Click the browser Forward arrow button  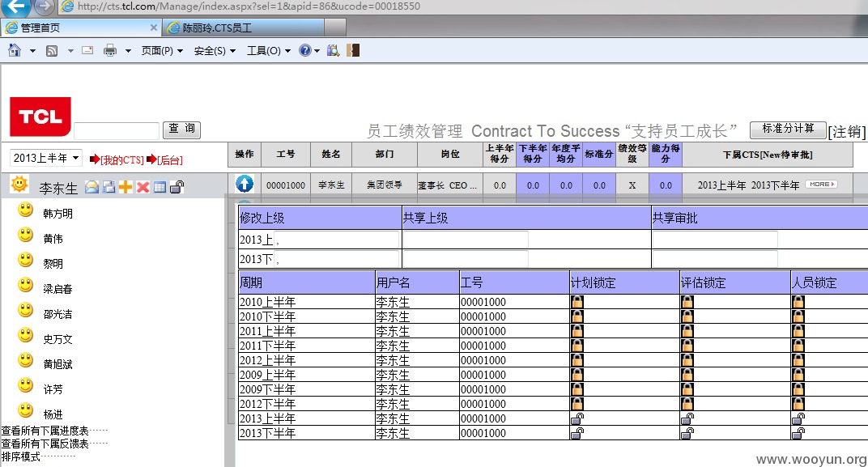(x=44, y=6)
